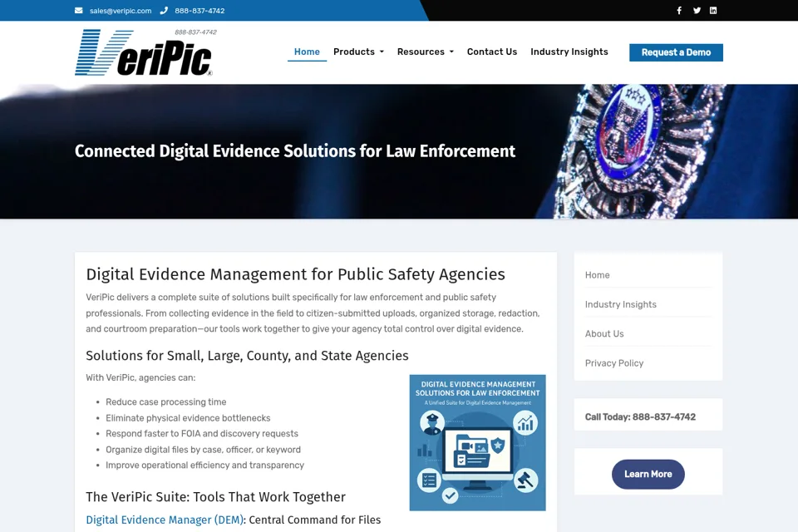This screenshot has height=532, width=798.
Task: Click the hero headline about Connected Digital Evidence
Action: point(295,151)
